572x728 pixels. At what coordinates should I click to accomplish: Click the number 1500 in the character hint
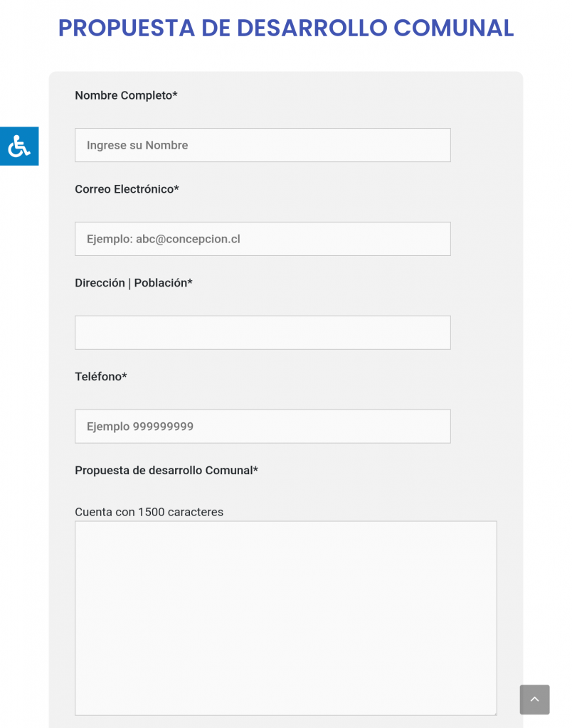152,512
